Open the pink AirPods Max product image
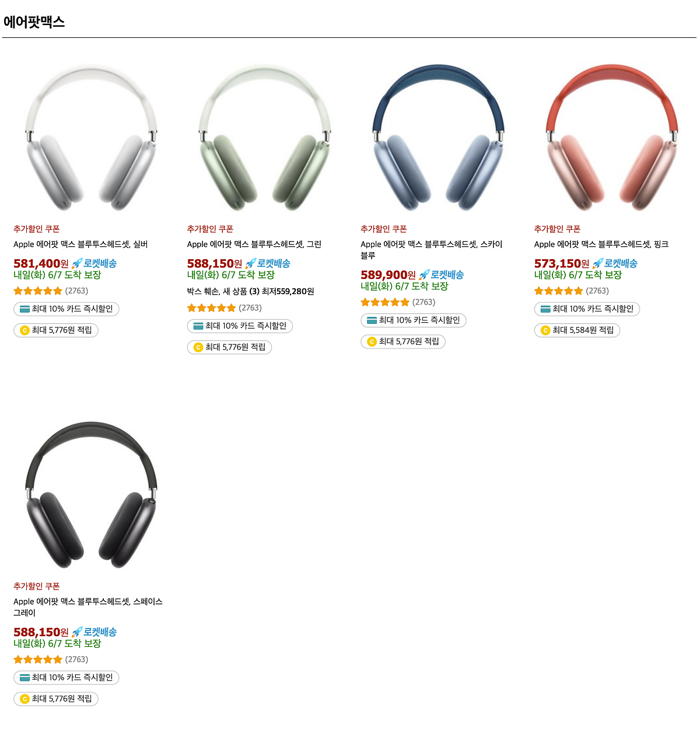This screenshot has height=733, width=700. pos(611,137)
